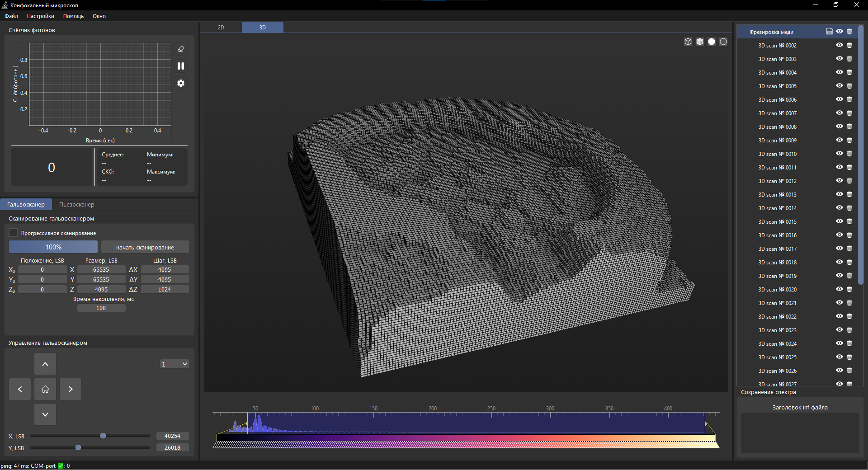This screenshot has height=470, width=868.
Task: Select outlined sphere render mode icon
Action: pyautogui.click(x=723, y=42)
